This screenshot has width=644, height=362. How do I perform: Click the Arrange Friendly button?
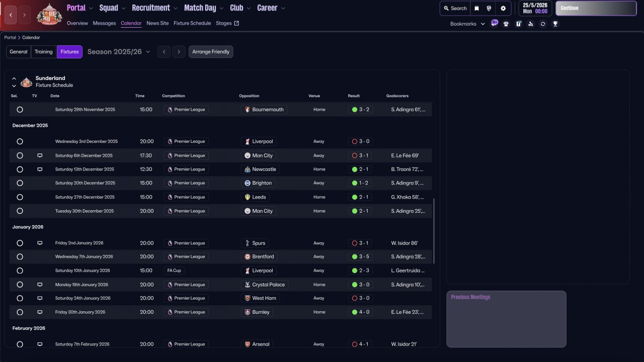211,52
